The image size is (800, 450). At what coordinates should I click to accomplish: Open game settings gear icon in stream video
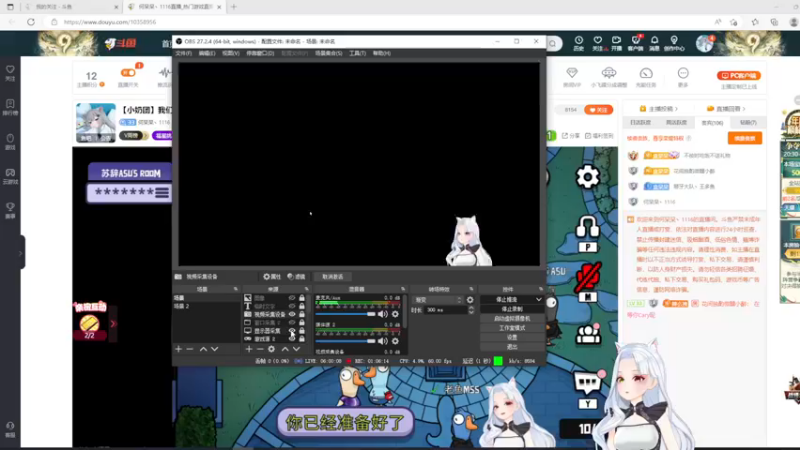click(x=587, y=177)
